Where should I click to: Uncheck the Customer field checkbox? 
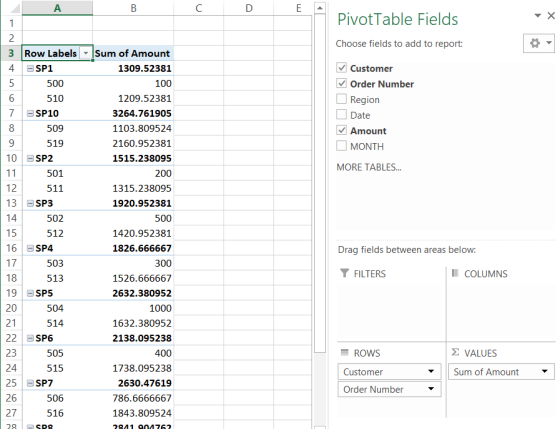[341, 68]
